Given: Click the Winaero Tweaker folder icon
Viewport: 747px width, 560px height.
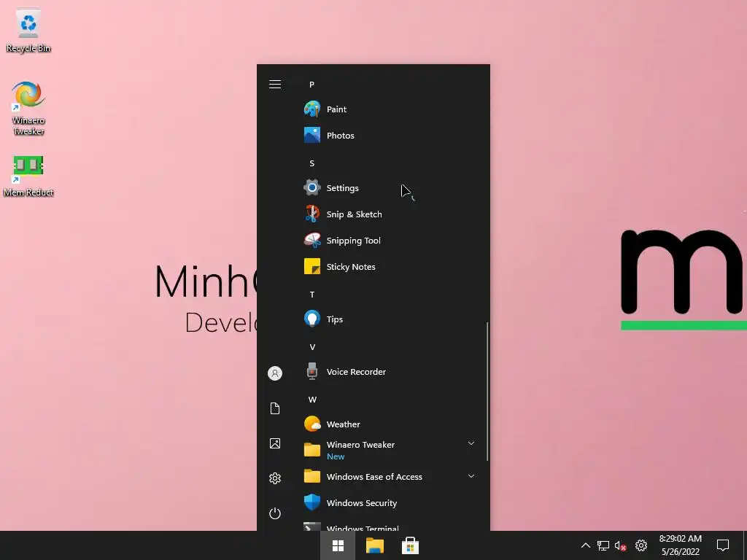Looking at the screenshot, I should (x=312, y=449).
